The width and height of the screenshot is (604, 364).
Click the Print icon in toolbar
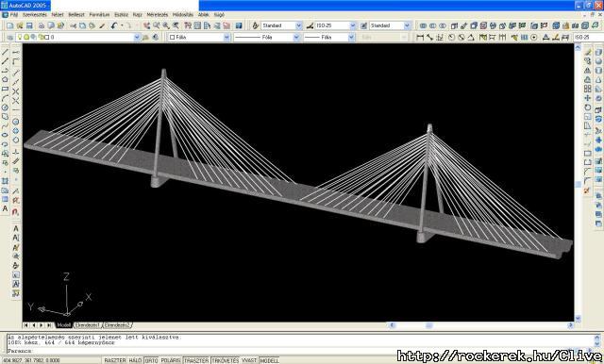[42, 25]
